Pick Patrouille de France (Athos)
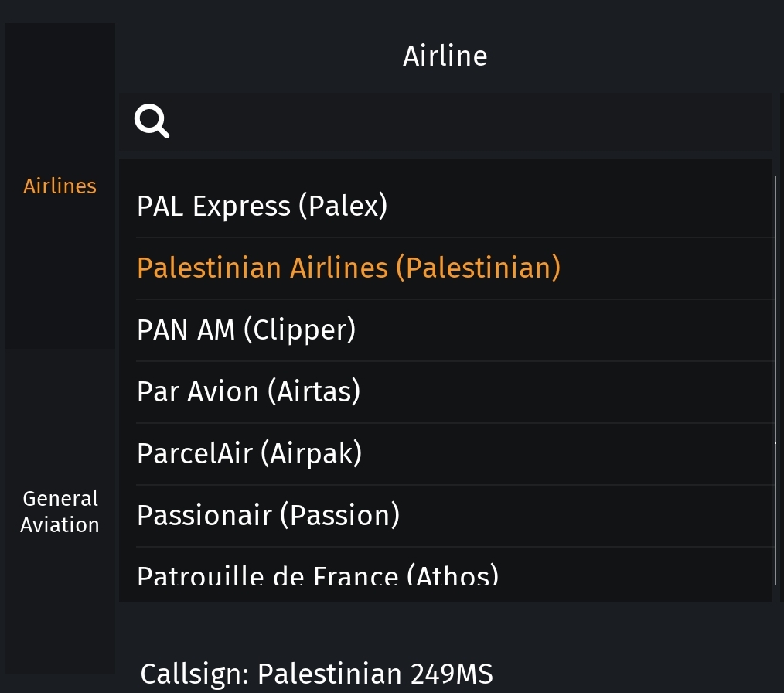 point(317,575)
